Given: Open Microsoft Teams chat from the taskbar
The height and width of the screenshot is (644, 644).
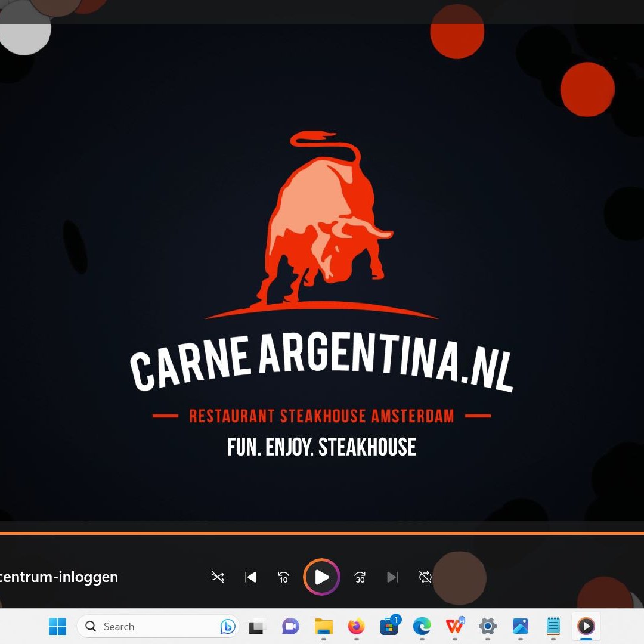Looking at the screenshot, I should [289, 626].
